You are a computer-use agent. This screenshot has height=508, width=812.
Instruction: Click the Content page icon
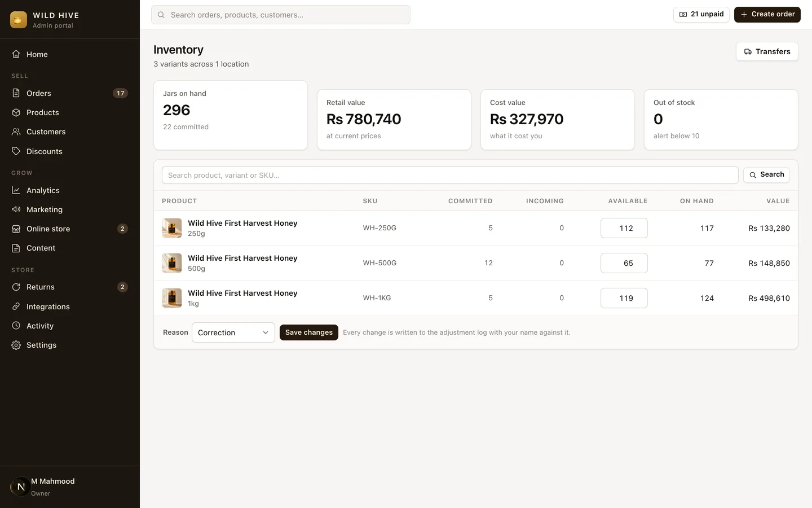coord(16,248)
